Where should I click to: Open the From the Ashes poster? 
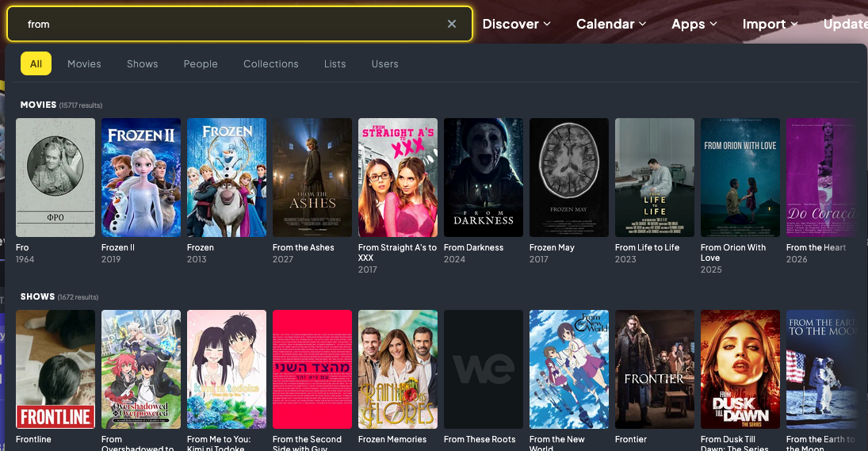pos(312,178)
